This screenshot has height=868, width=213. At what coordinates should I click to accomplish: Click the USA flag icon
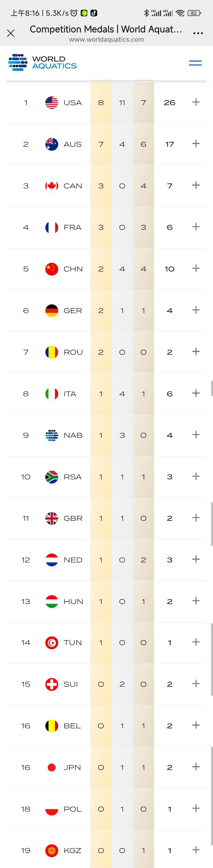coord(51,103)
